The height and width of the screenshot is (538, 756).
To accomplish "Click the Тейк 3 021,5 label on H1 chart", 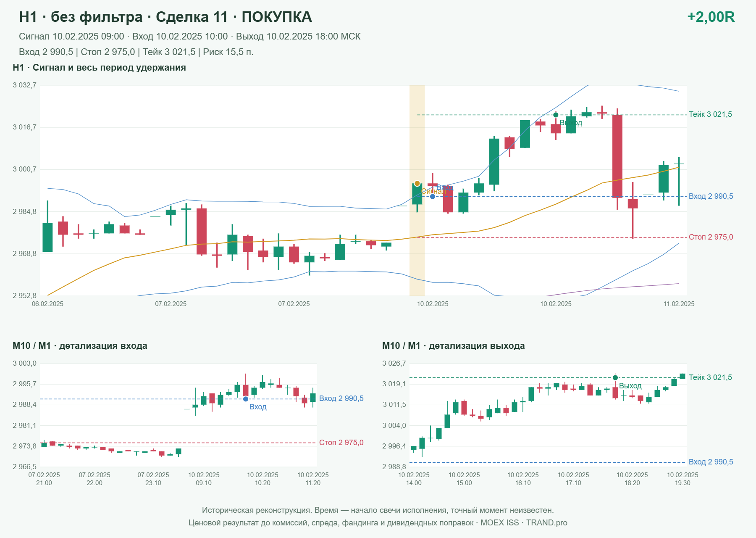I will click(710, 114).
